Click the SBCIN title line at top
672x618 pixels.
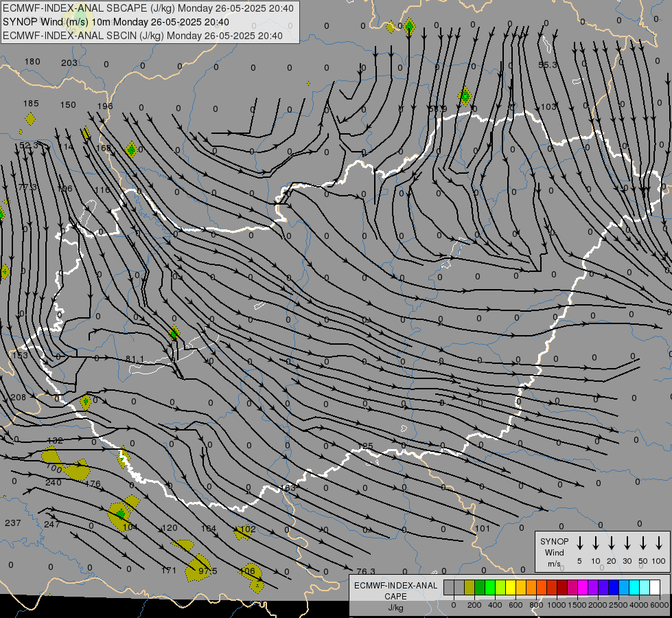click(143, 36)
